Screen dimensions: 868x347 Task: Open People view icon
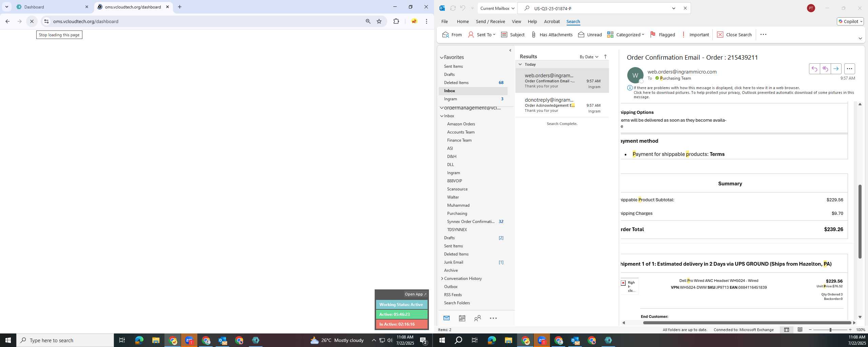477,318
